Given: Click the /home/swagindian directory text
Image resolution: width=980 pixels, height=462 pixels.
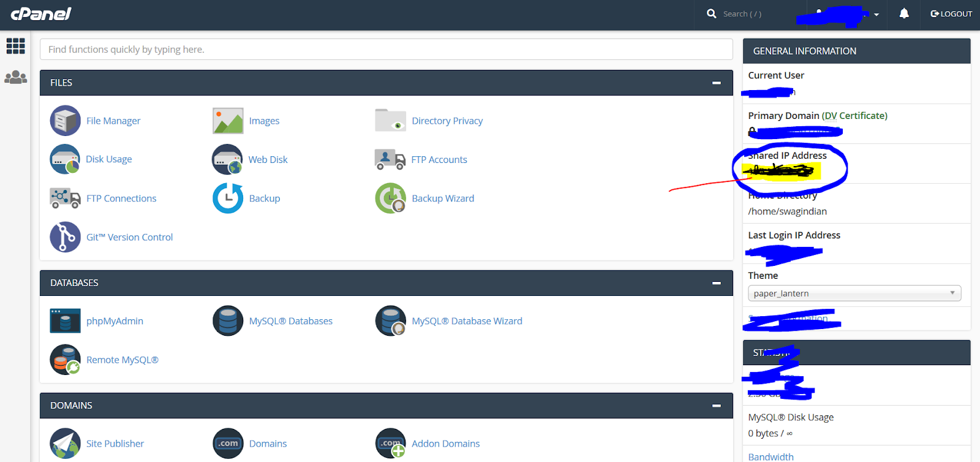Looking at the screenshot, I should coord(787,211).
